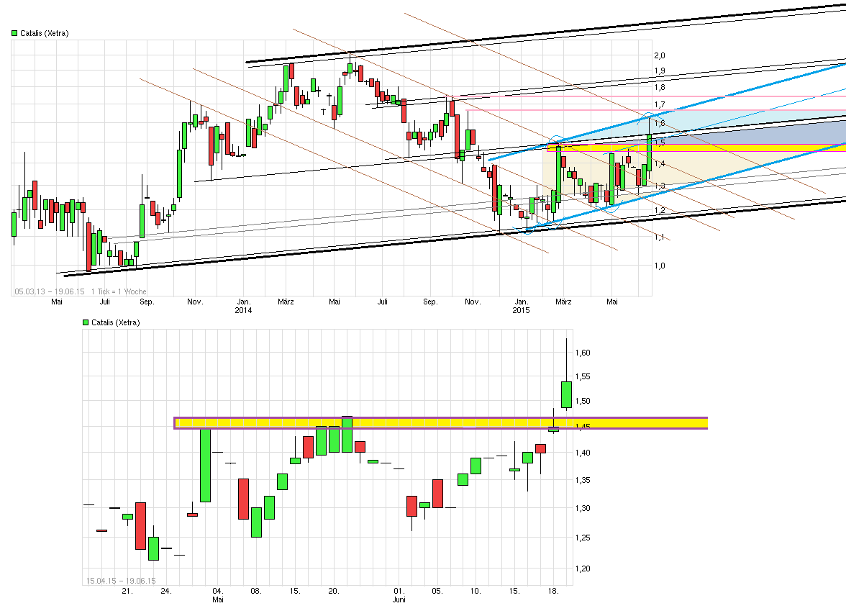Select the Catalis (Xetra) label of upper chart
This screenshot has height=616, width=846.
[44, 33]
